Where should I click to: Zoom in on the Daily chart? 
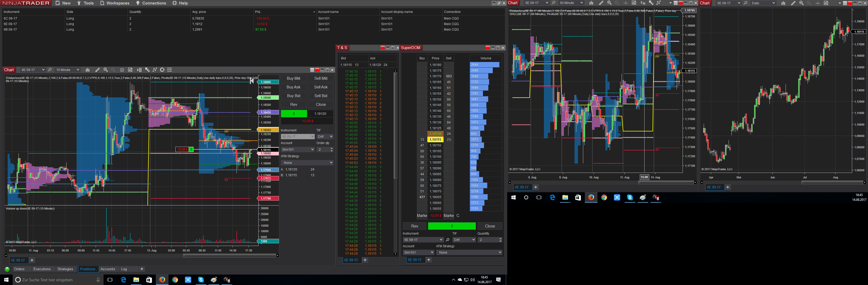(801, 3)
